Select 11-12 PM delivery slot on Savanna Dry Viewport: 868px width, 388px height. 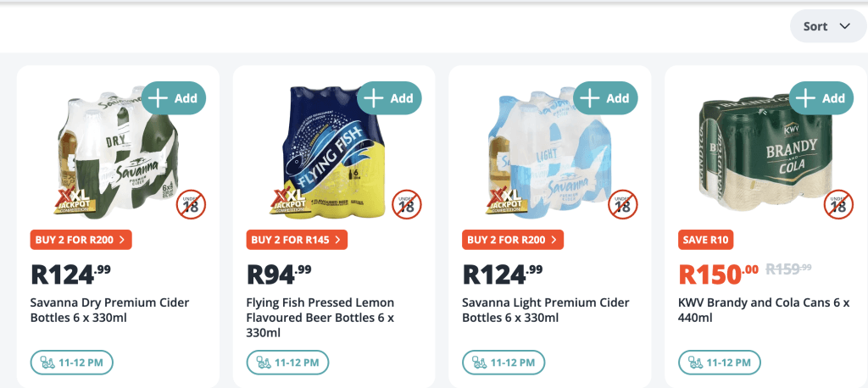click(72, 363)
